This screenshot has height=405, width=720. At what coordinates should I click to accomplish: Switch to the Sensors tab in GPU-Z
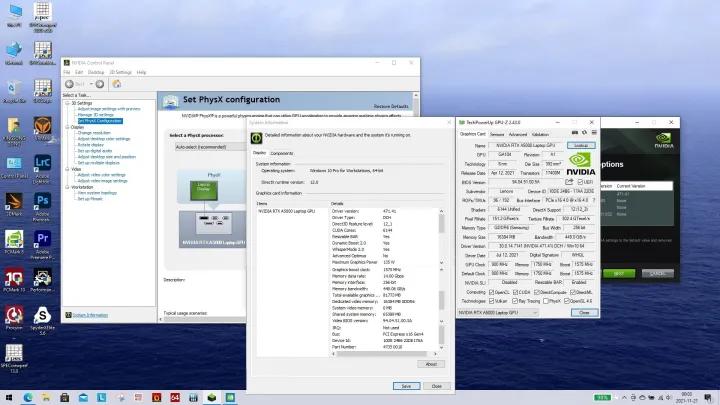point(499,133)
